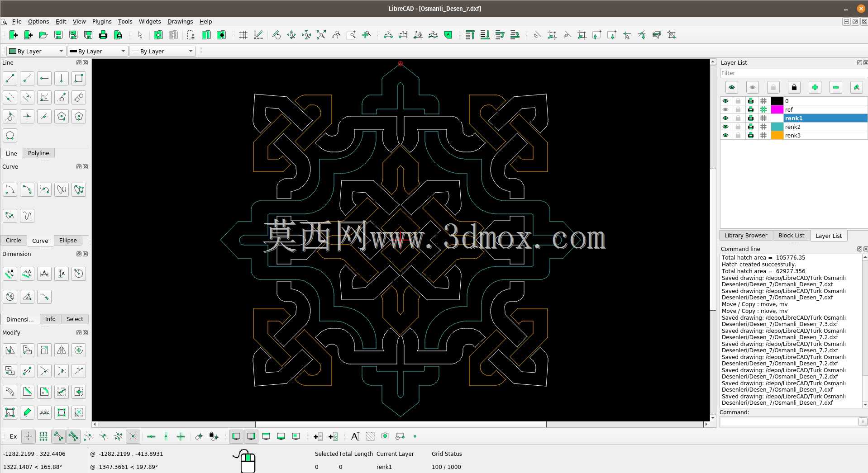Click the layer Filter input field

793,73
